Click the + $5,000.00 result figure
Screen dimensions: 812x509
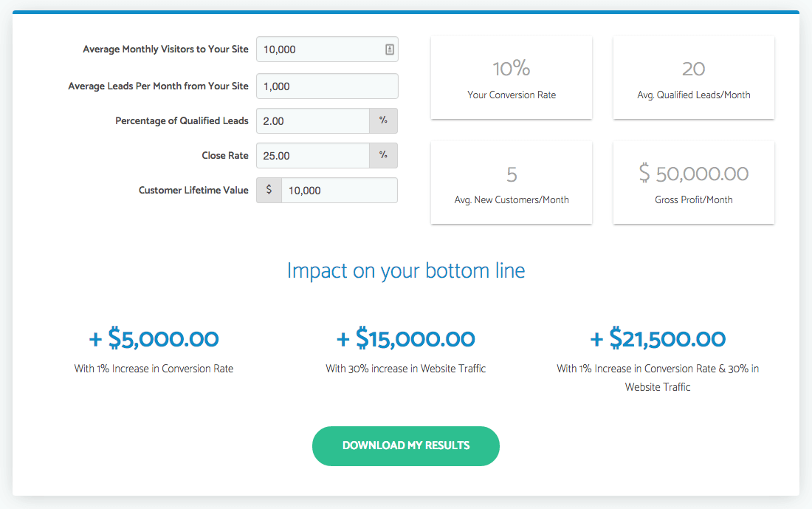point(154,339)
